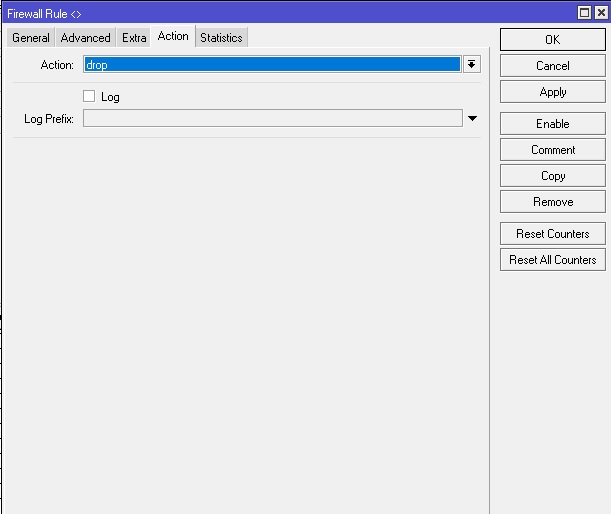The image size is (611, 514).
Task: Click the Enable button
Action: click(x=553, y=124)
